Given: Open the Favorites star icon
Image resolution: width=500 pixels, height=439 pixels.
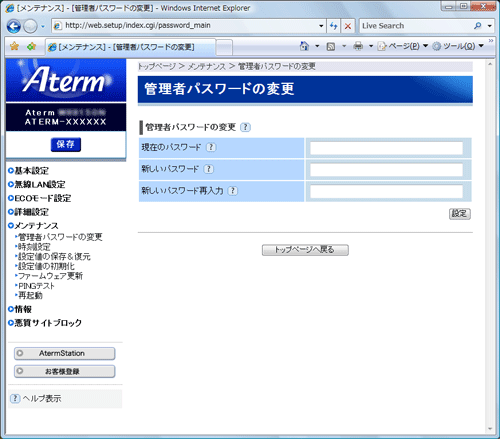Looking at the screenshot, I should pyautogui.click(x=14, y=46).
